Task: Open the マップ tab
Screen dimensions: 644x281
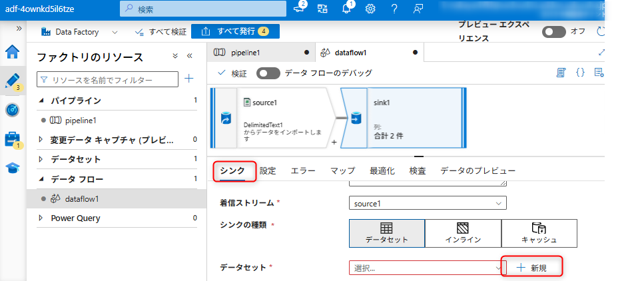Action: tap(343, 171)
